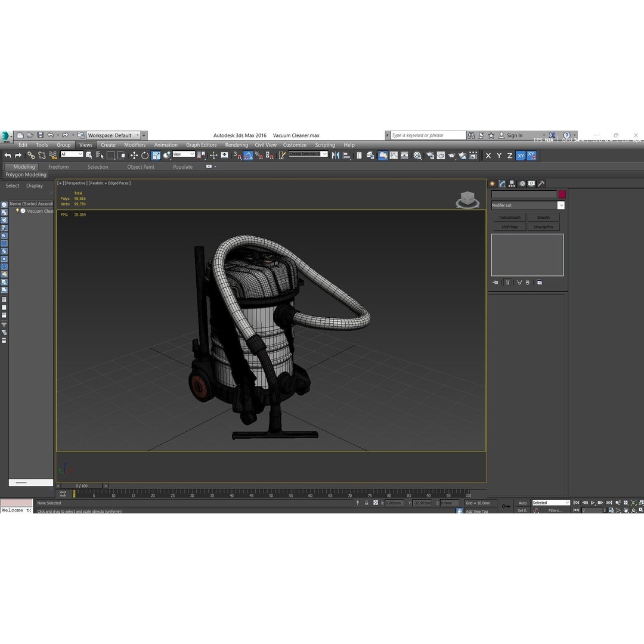Open the Create command panel tab

click(x=493, y=184)
